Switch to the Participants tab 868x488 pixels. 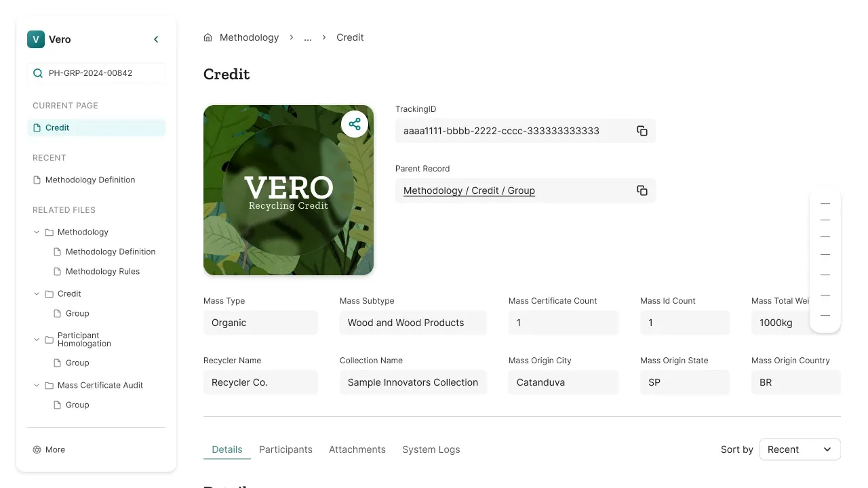pyautogui.click(x=285, y=449)
